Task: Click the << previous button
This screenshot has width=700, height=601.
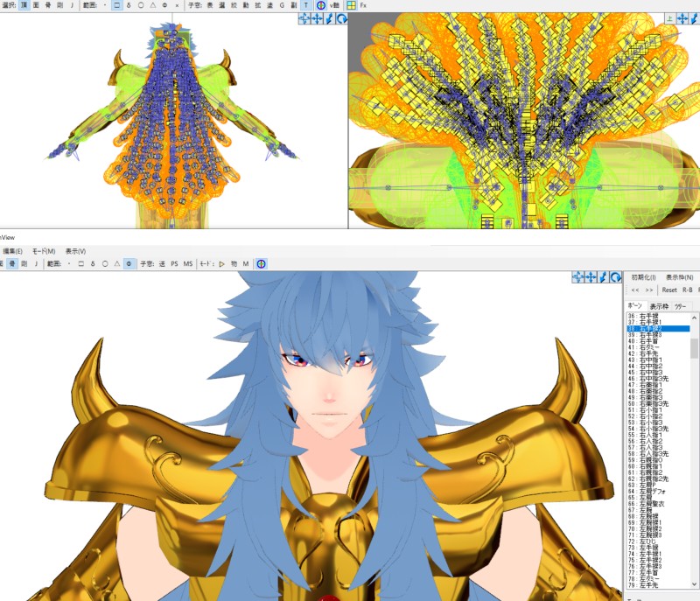Action: click(x=635, y=290)
